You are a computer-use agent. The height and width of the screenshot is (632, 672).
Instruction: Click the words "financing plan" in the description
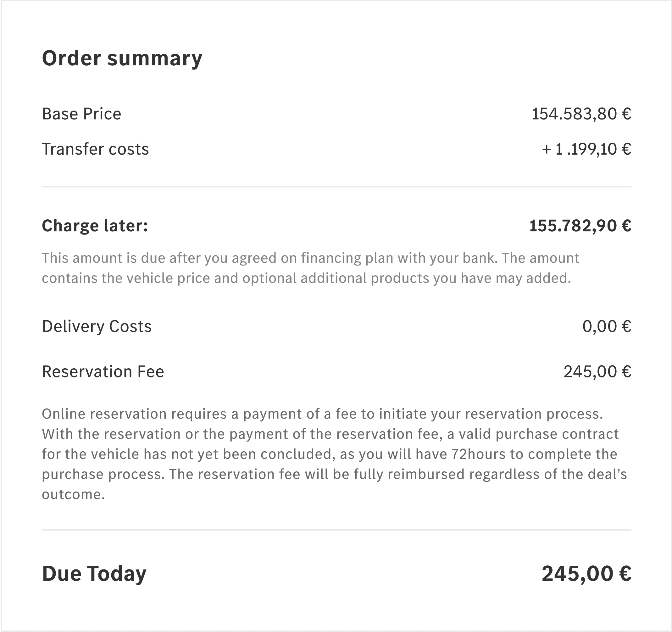click(x=347, y=258)
